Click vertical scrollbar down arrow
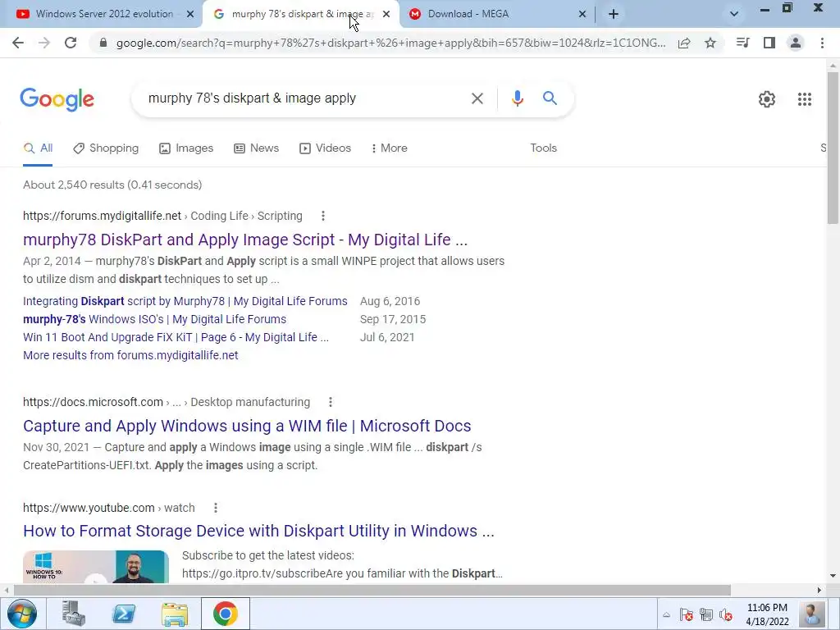Image resolution: width=840 pixels, height=630 pixels. tap(833, 576)
